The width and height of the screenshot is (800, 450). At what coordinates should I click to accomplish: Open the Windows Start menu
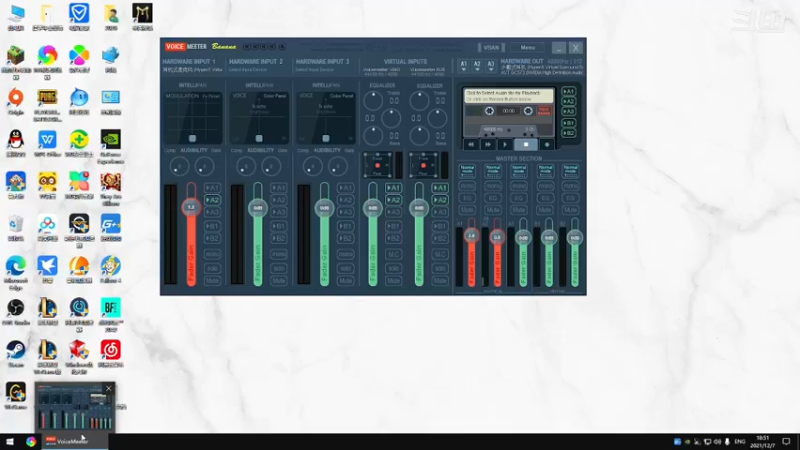(10, 441)
